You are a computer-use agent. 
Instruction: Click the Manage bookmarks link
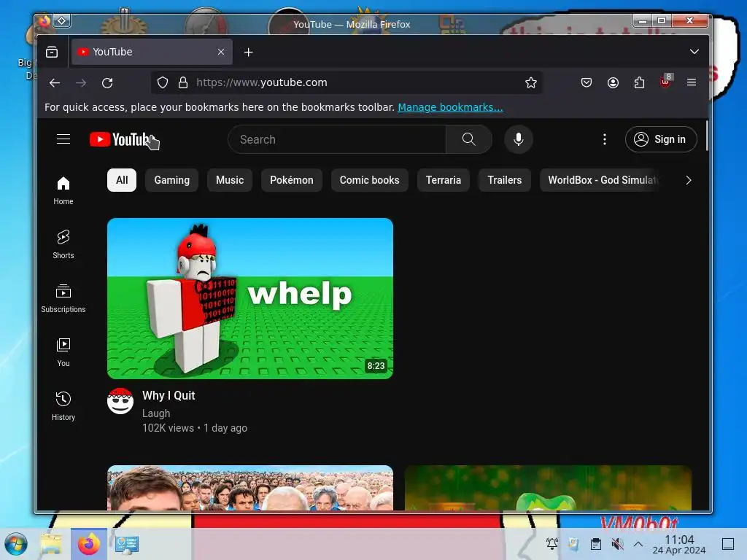(450, 107)
